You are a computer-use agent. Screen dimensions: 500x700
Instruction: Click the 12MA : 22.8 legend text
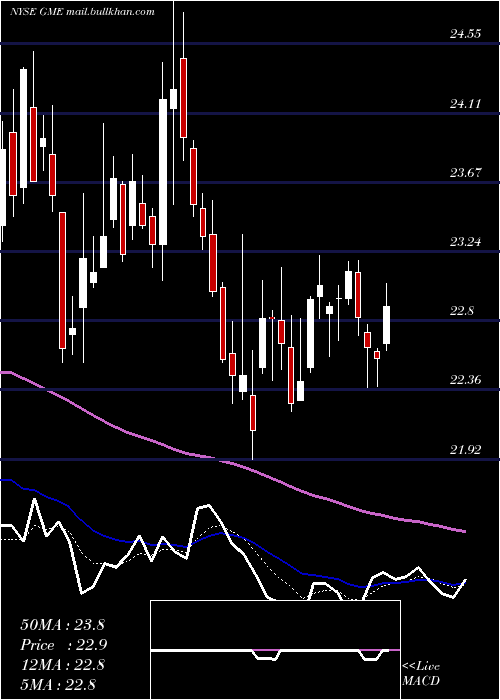click(62, 665)
